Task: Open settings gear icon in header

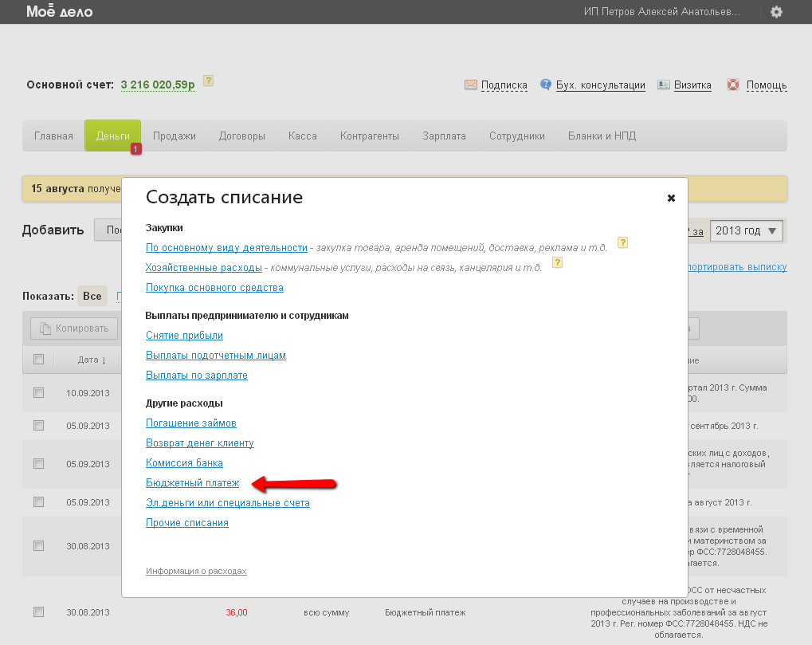Action: pyautogui.click(x=776, y=12)
